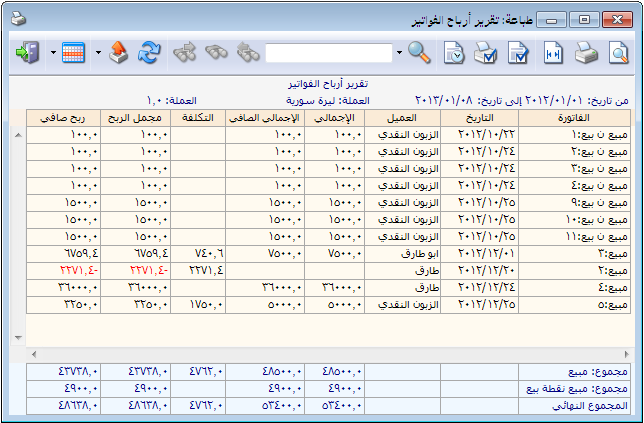Click the customer cell ابو طارق

(x=402, y=254)
